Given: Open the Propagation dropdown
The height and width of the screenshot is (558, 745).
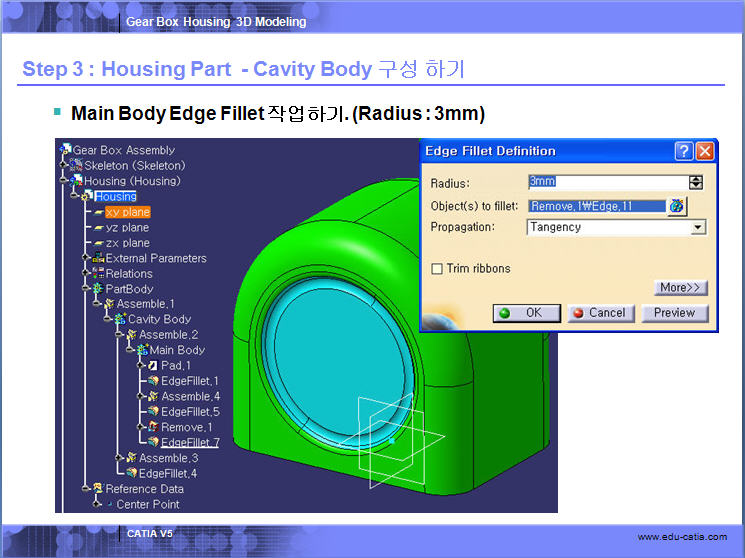Looking at the screenshot, I should (698, 227).
